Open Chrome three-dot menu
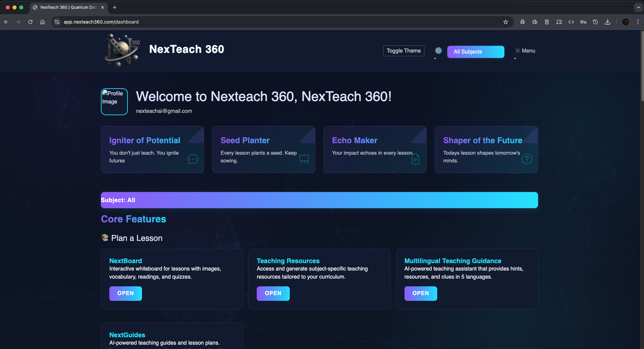This screenshot has height=349, width=644. tap(638, 22)
